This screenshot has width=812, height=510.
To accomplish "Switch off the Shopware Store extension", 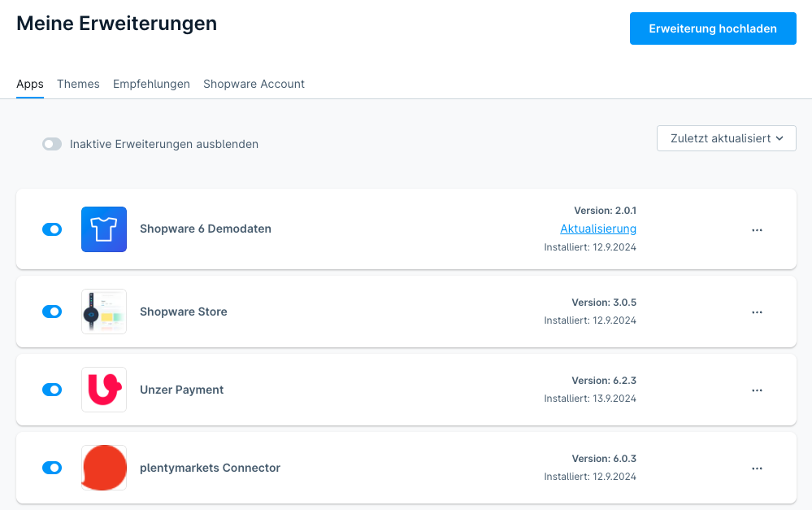I will (52, 312).
